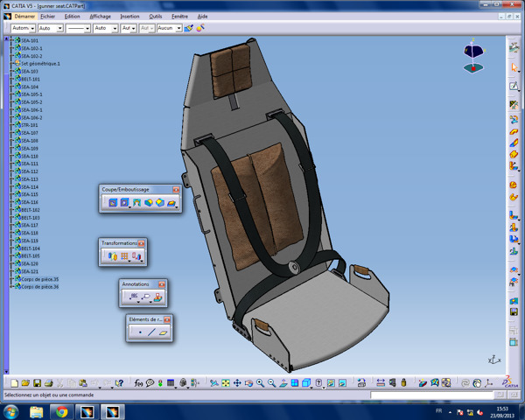This screenshot has width=525, height=420.
Task: Open the Insertion menu
Action: tap(129, 16)
